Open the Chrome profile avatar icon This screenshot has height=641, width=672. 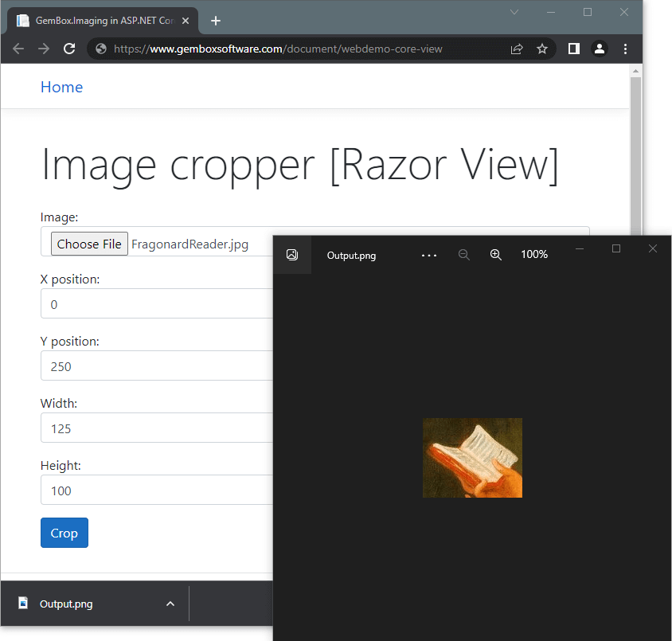point(599,49)
